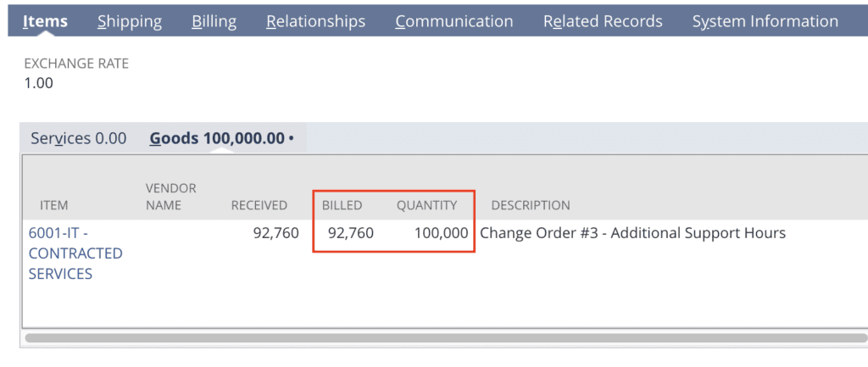This screenshot has width=868, height=367.
Task: Click the Item column header
Action: click(54, 205)
